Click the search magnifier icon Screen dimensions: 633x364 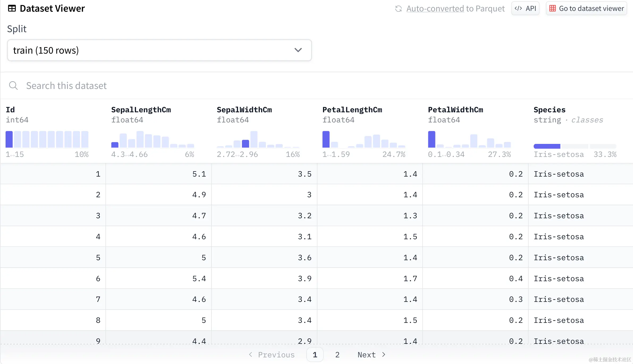13,86
